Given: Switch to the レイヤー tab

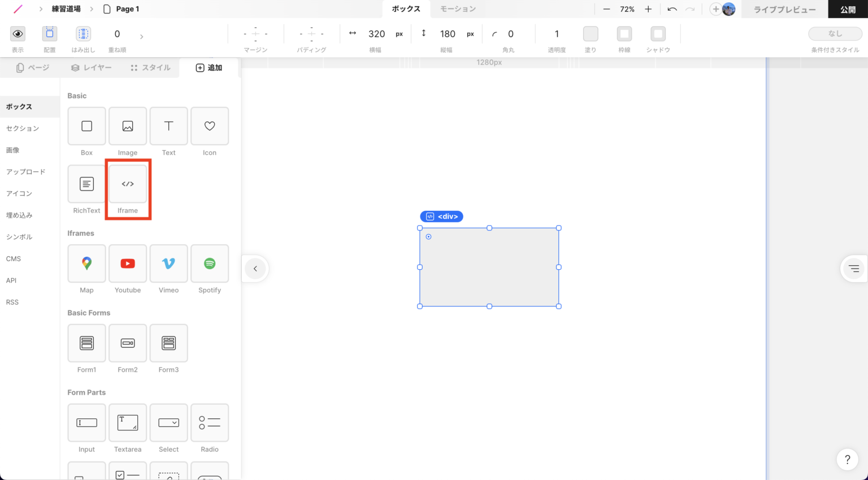Looking at the screenshot, I should tap(92, 68).
